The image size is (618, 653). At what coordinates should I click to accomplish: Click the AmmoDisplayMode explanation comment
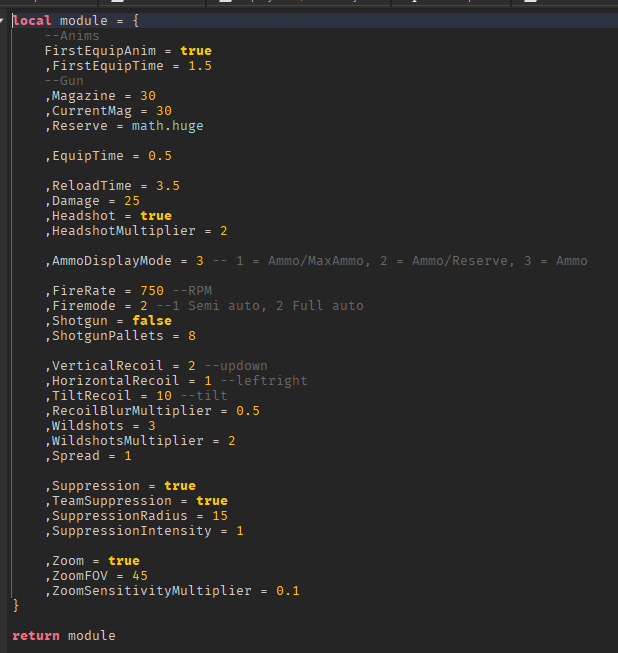click(x=400, y=261)
